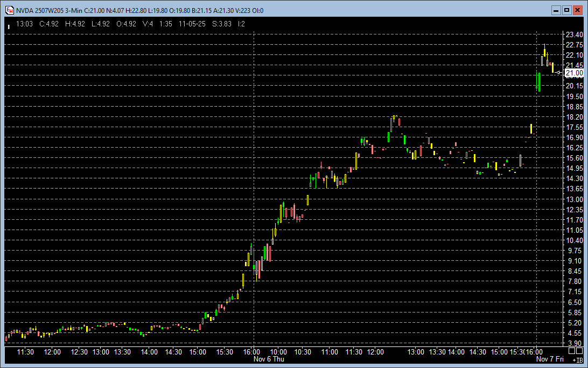
Task: Click the 13:03 time readout in info bar
Action: pyautogui.click(x=25, y=24)
